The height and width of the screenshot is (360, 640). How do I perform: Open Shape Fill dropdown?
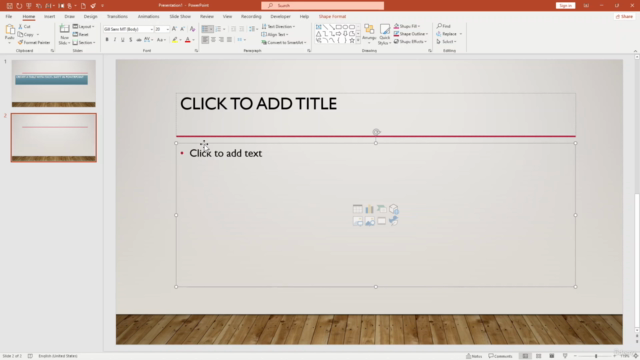click(x=407, y=26)
